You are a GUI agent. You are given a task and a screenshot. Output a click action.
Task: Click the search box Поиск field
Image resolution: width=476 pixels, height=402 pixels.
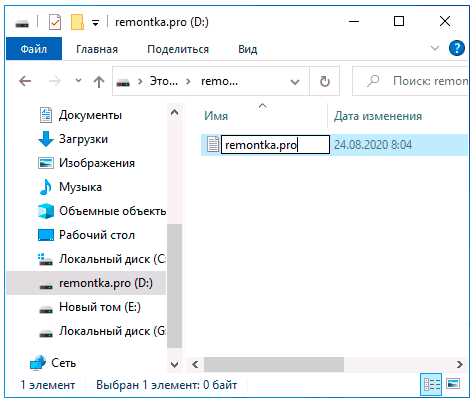click(x=410, y=81)
